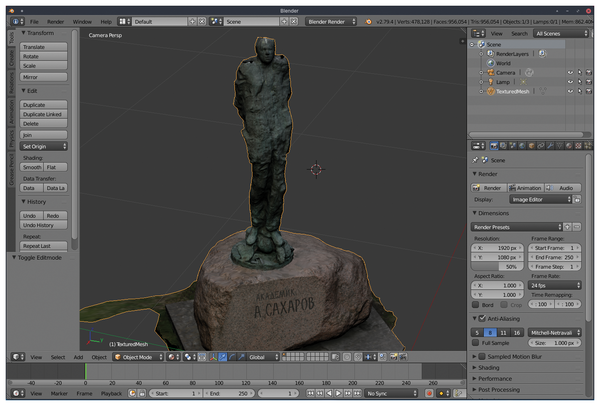The image size is (600, 406).
Task: Select anti-aliasing samples 16
Action: pos(517,333)
